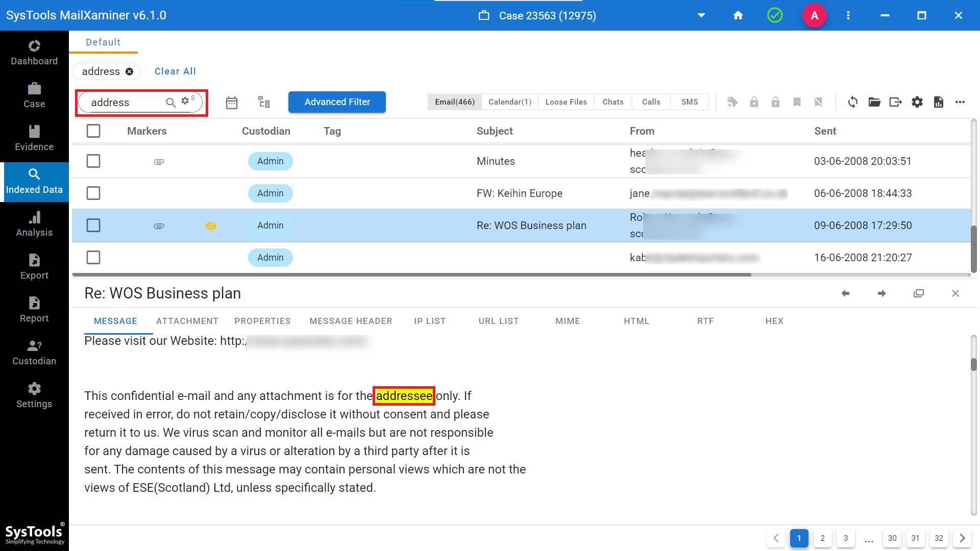Image resolution: width=980 pixels, height=551 pixels.
Task: Click the Advanced Filter button
Action: 337,102
